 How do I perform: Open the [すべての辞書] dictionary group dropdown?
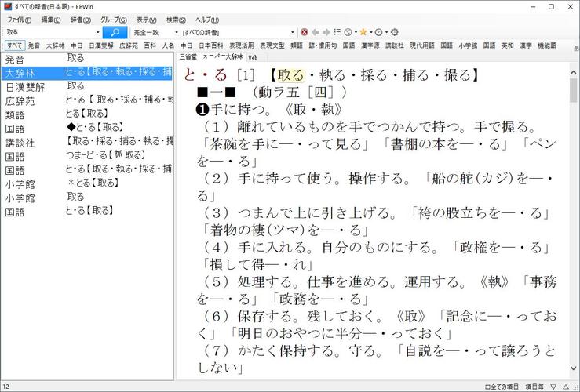tap(293, 32)
